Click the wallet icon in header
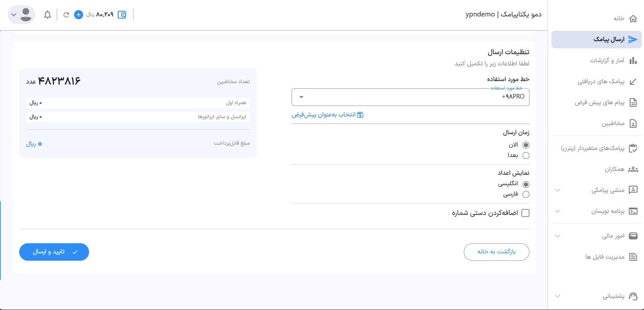644x310 pixels. [x=122, y=15]
